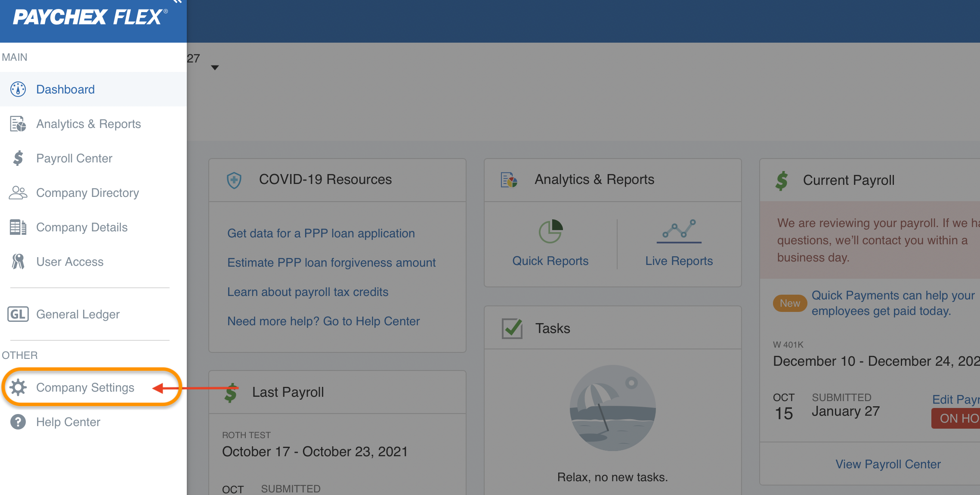
Task: Click the User Access keys icon
Action: click(18, 262)
